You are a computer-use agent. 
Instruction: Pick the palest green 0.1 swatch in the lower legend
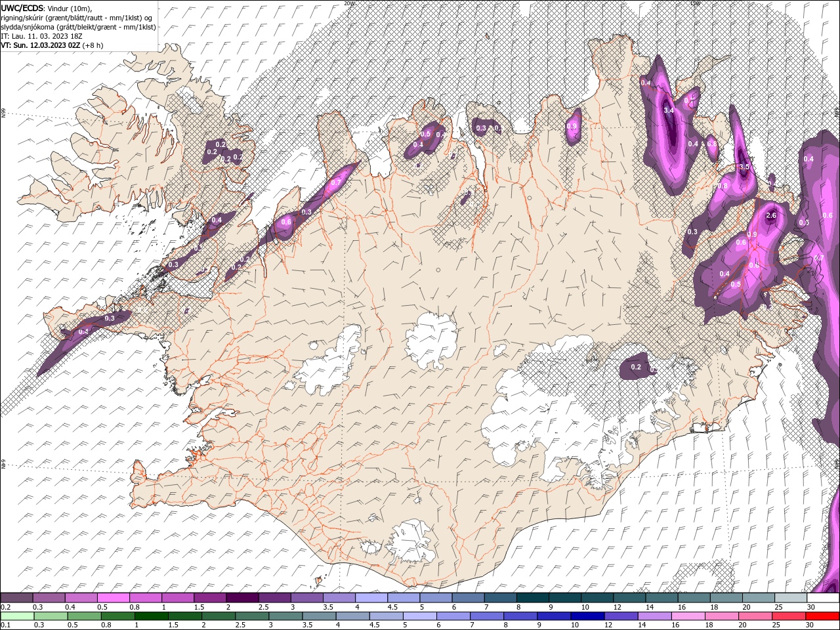[x=17, y=616]
